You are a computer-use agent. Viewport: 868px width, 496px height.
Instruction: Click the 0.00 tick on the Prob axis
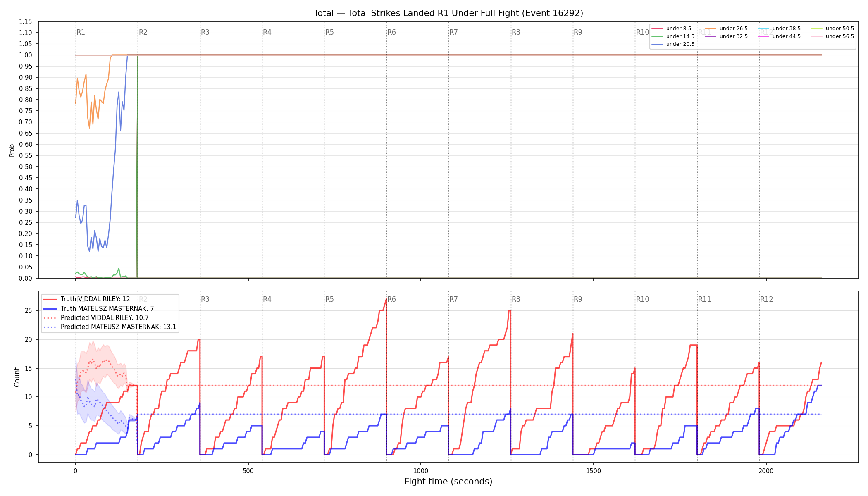[x=26, y=278]
